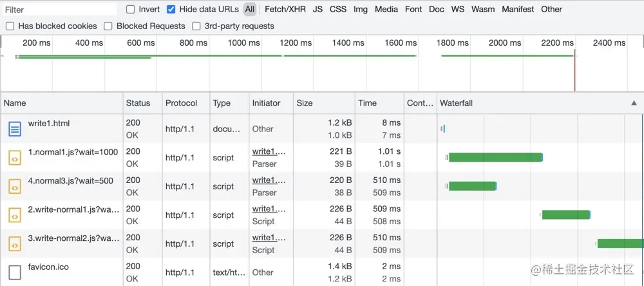644x286 pixels.
Task: Click the 3.write-normal2.js script file icon
Action: coord(15,243)
